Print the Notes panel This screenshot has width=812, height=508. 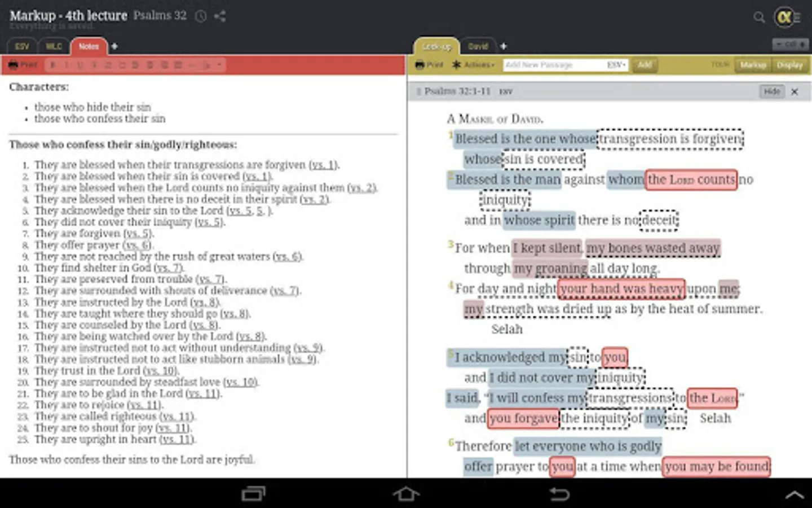pos(23,65)
